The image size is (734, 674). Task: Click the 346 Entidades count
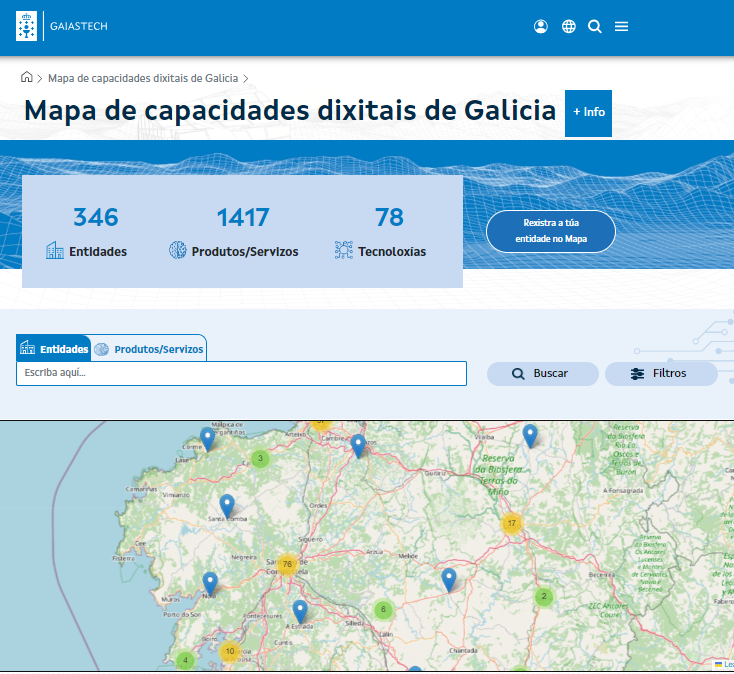tap(95, 217)
